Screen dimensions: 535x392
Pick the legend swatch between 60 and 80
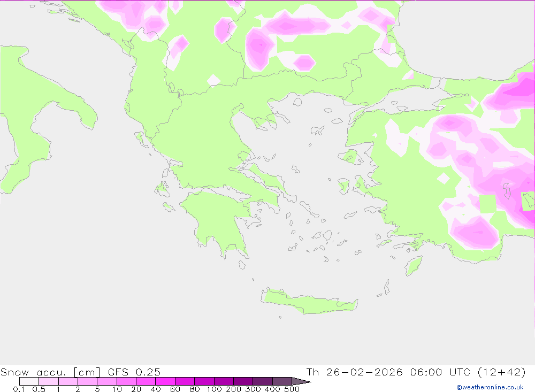coord(185,381)
